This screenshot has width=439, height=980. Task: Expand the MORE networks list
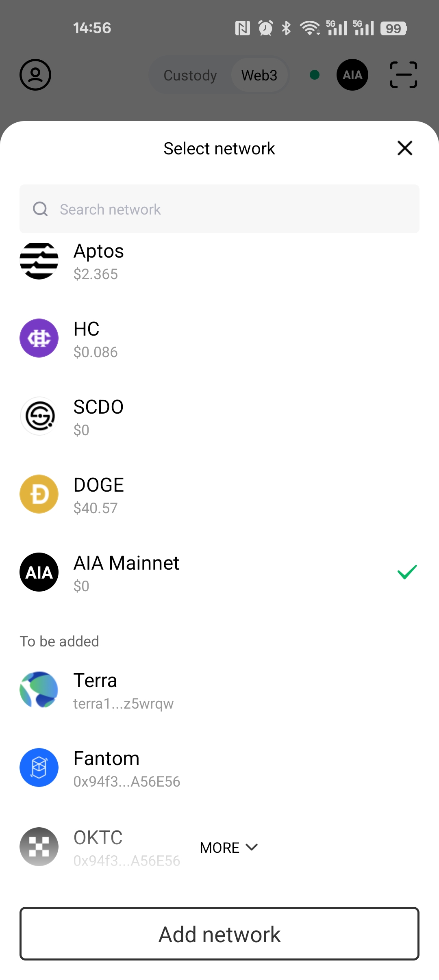point(220,848)
